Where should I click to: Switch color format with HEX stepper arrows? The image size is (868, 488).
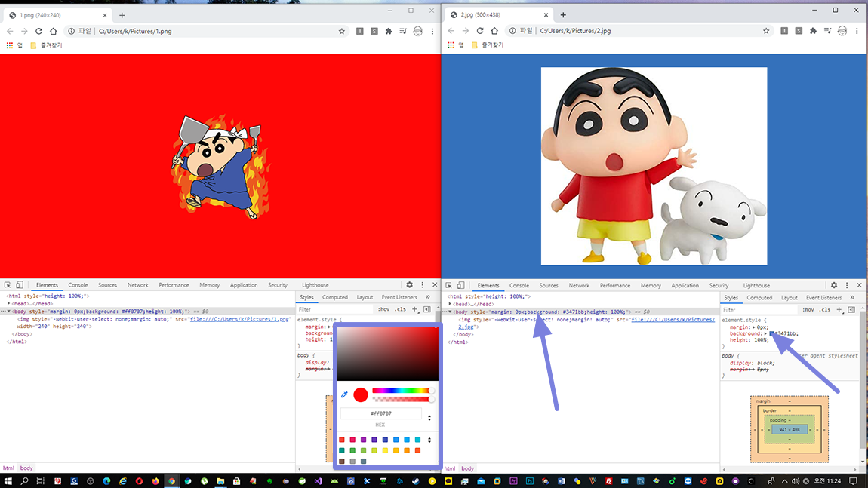coord(429,417)
